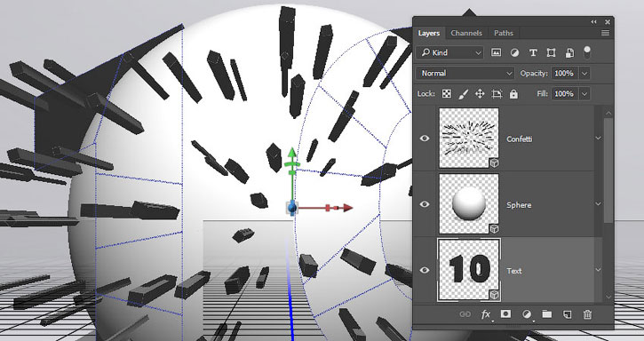Screen dimensions: 644x341
Task: Add layer mask icon
Action: point(505,314)
